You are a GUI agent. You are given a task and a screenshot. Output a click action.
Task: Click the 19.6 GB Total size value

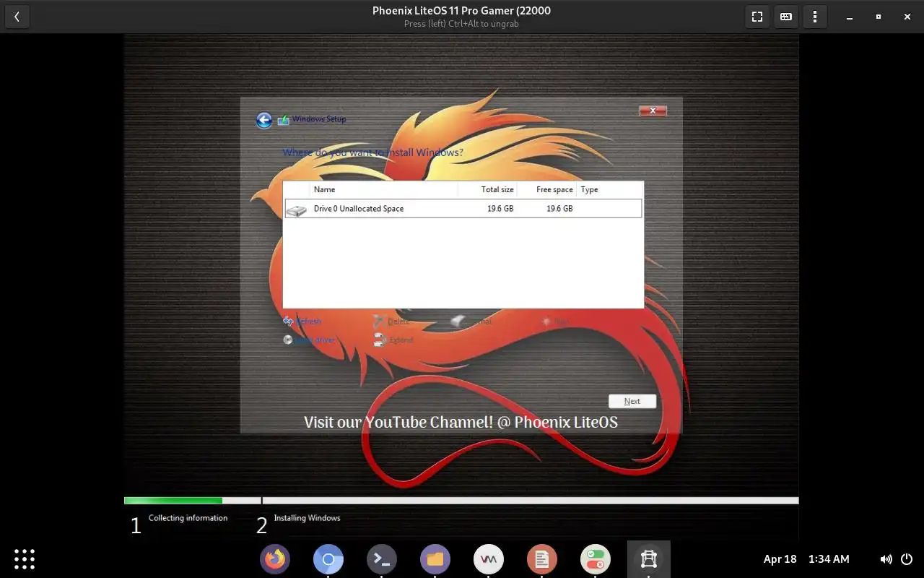point(500,209)
